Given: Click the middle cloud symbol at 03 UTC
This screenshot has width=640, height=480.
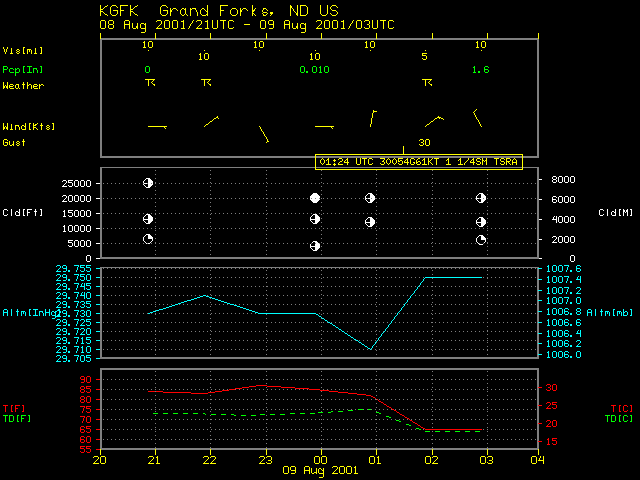Looking at the screenshot, I should coord(481,222).
